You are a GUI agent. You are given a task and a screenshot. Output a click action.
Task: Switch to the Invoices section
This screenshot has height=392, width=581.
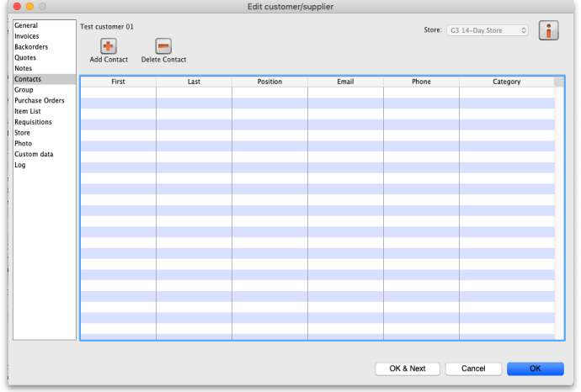coord(27,36)
